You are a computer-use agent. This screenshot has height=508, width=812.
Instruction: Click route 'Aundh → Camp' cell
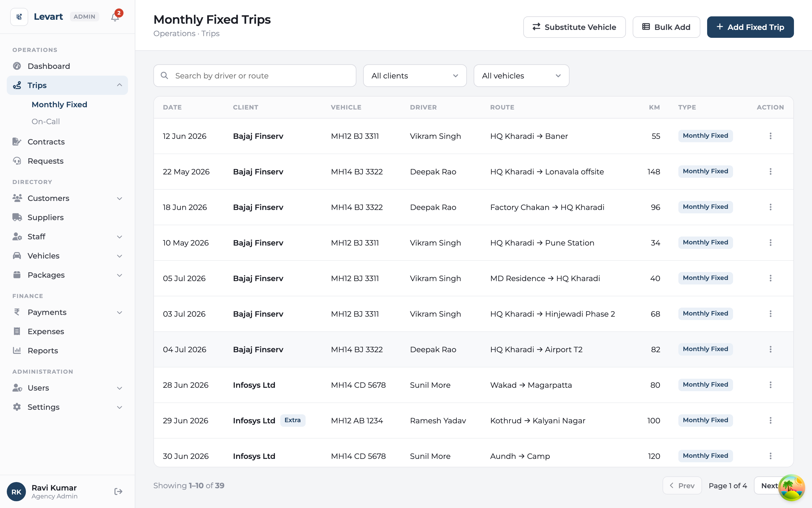coord(520,456)
